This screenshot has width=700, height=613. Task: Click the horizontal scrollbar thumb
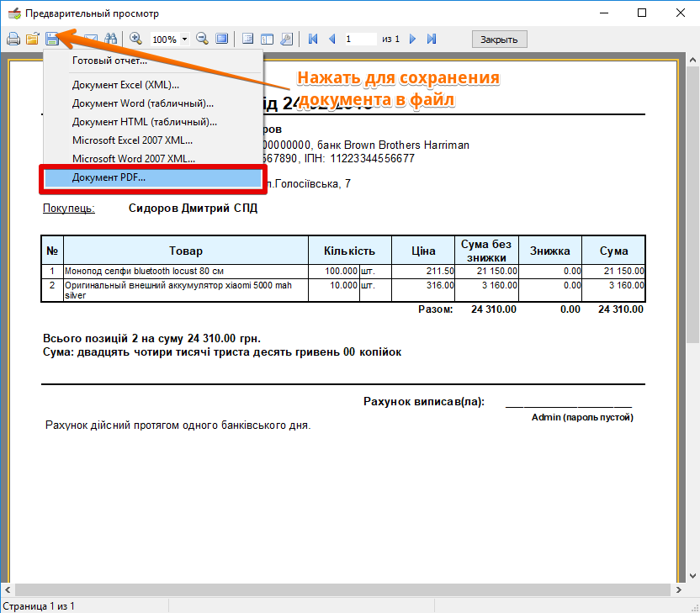(343, 589)
